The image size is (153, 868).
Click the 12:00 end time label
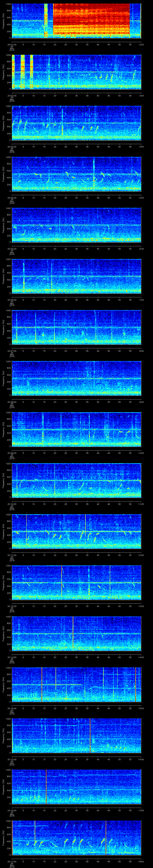pos(141,555)
